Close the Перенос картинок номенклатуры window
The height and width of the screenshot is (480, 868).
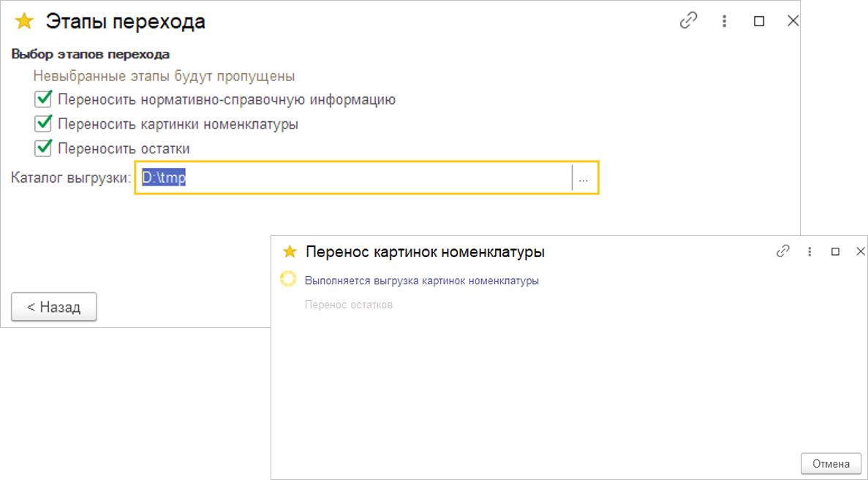pos(860,251)
